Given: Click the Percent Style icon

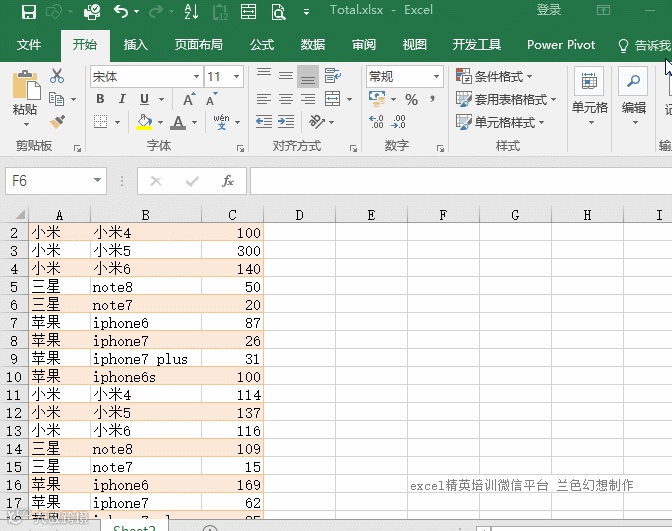Looking at the screenshot, I should [x=411, y=99].
